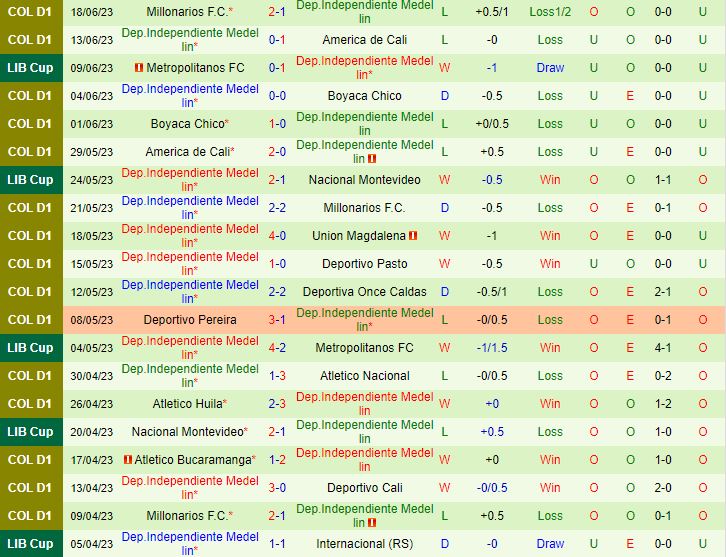
Task: Click date 18/06/23
Action: pos(92,12)
